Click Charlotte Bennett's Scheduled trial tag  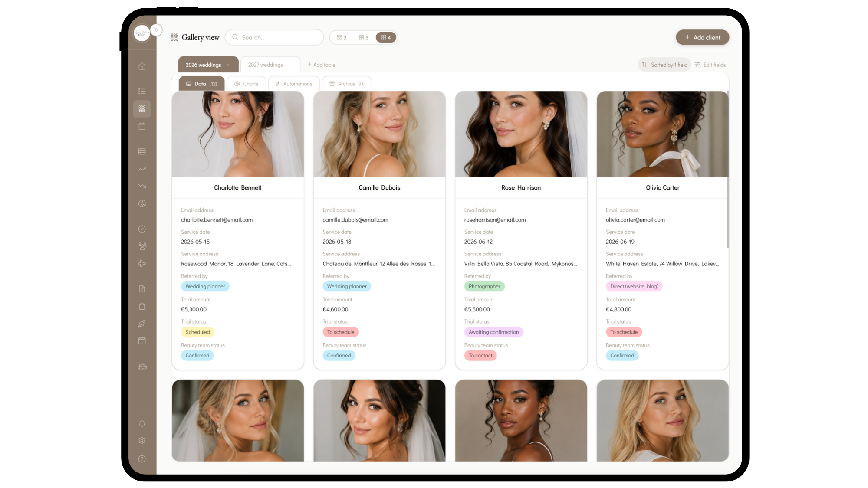tap(197, 332)
